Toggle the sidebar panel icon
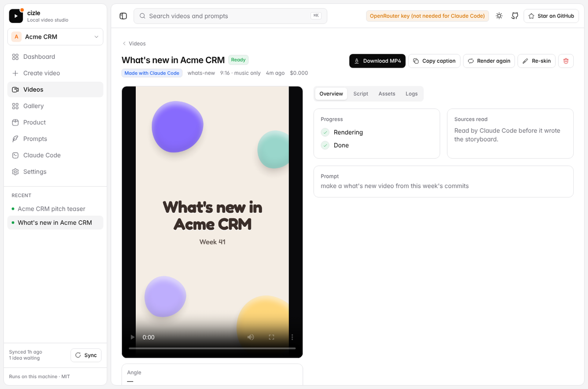Screen dimensions: 588x389 click(123, 16)
